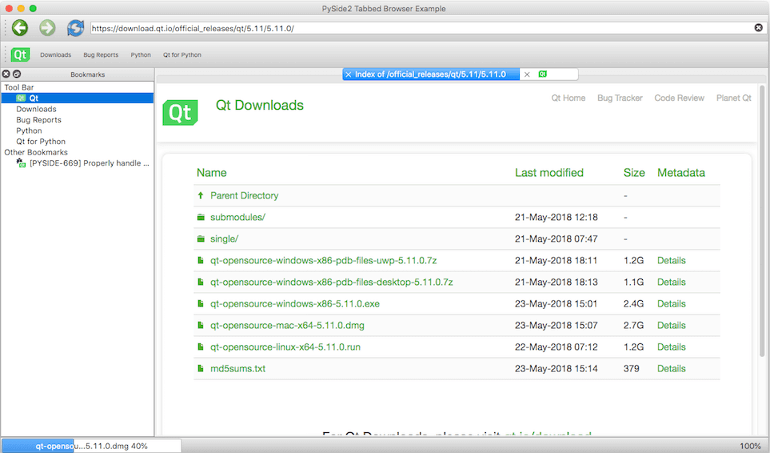This screenshot has height=453, width=770.
Task: Sort by the Last modified header
Action: (549, 172)
